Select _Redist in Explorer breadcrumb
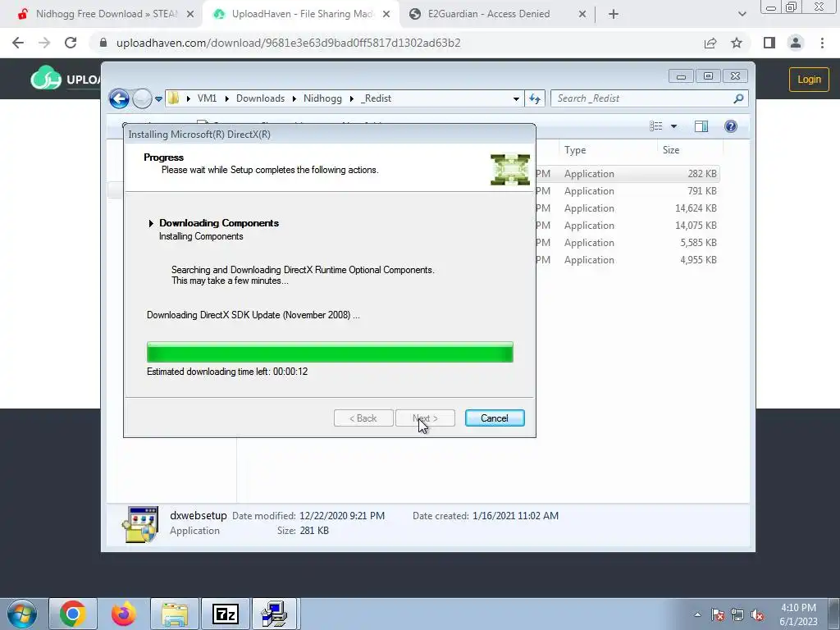The width and height of the screenshot is (840, 630). pyautogui.click(x=376, y=98)
